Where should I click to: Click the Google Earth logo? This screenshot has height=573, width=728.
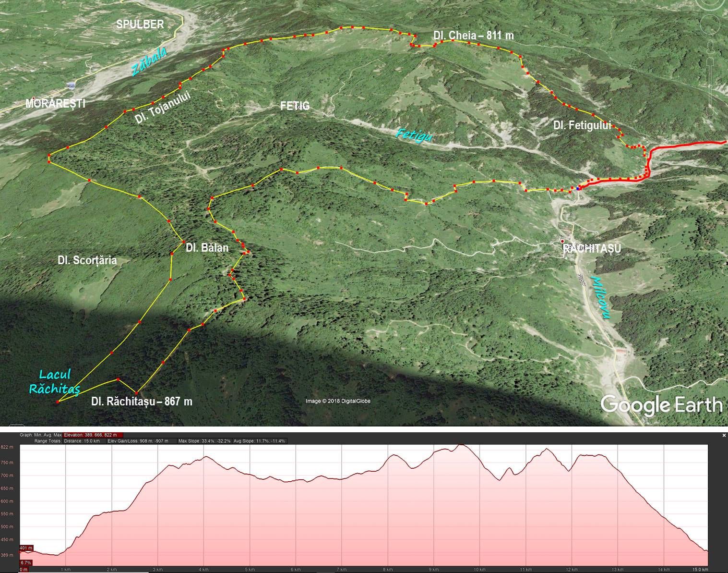661,404
